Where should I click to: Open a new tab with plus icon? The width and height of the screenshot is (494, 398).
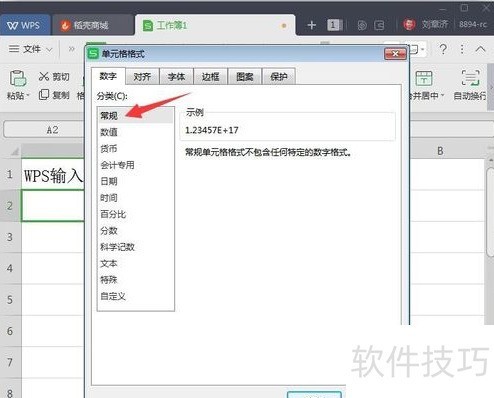(311, 25)
